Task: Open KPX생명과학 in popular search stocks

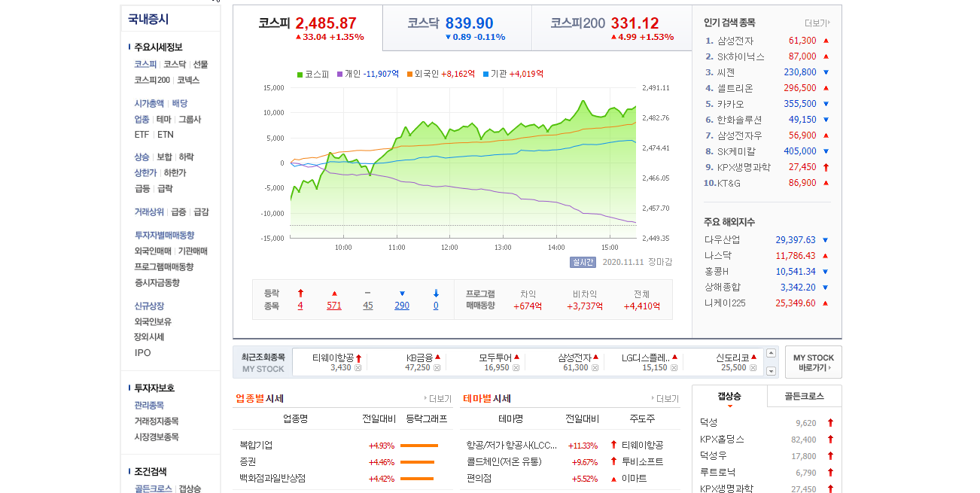Action: pyautogui.click(x=744, y=167)
